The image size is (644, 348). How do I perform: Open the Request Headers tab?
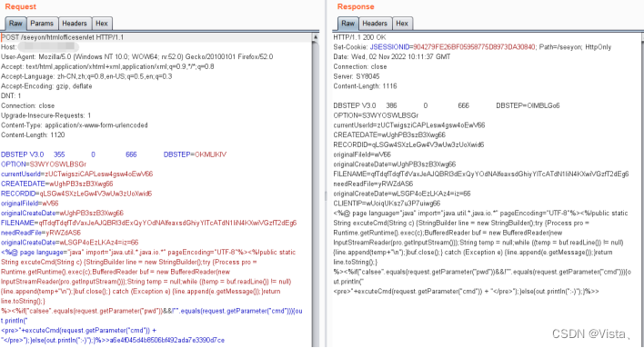75,24
